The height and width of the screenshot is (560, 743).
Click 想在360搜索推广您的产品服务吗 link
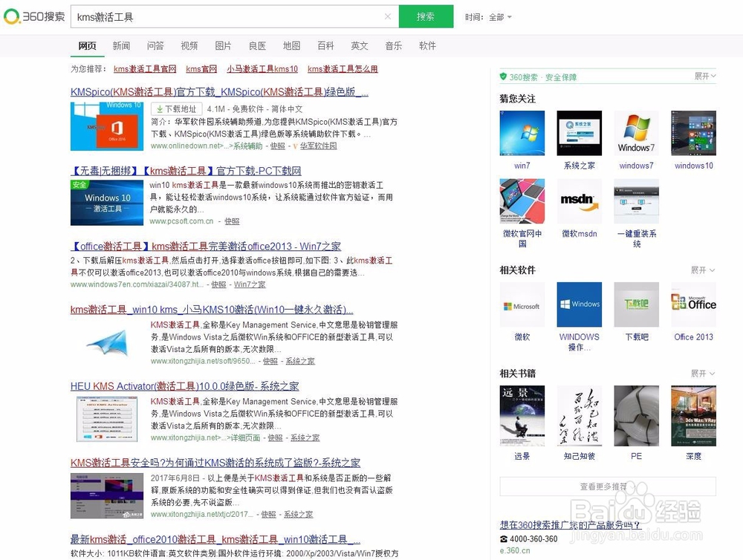point(571,525)
